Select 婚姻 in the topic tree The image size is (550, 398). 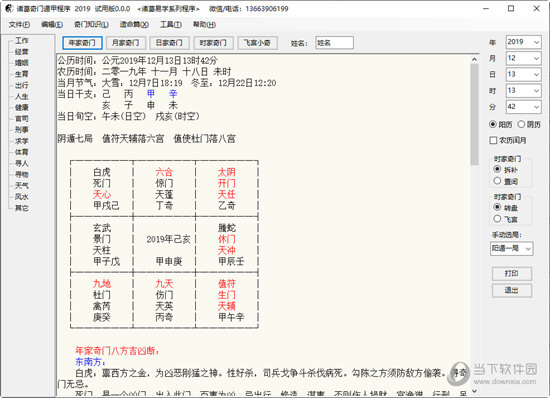[21, 63]
